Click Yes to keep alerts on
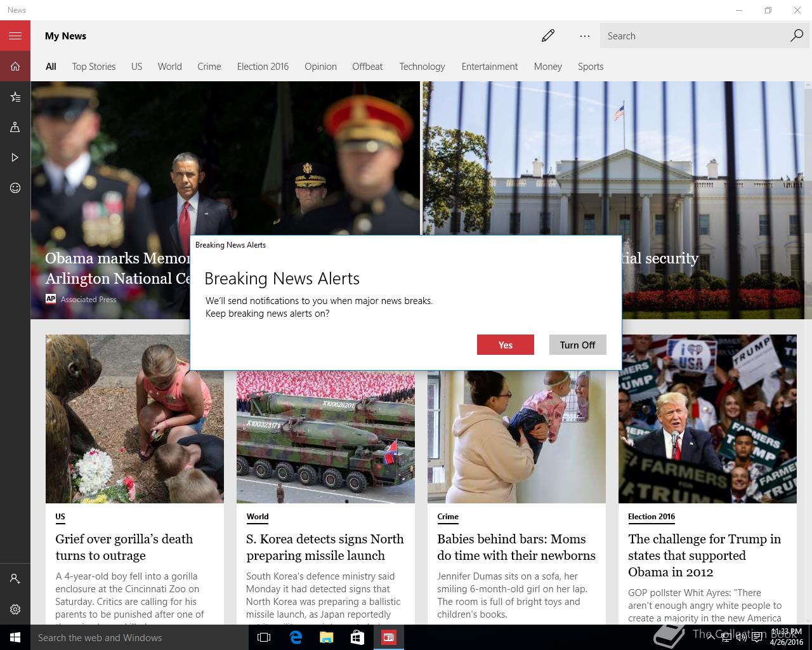812x650 pixels. coord(505,345)
